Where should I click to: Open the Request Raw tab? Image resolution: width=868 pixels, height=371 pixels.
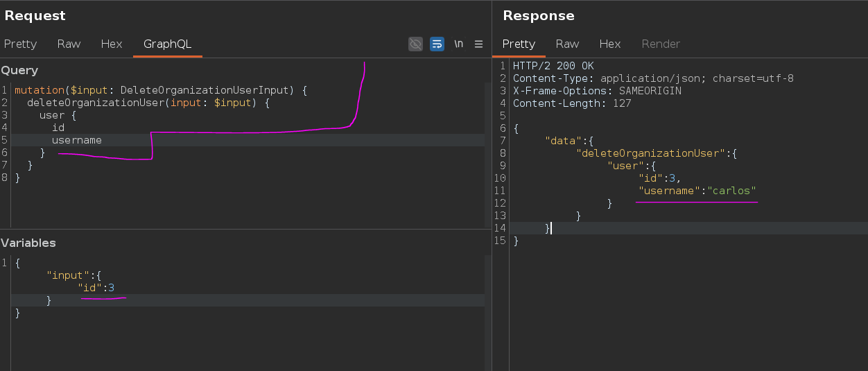tap(69, 44)
